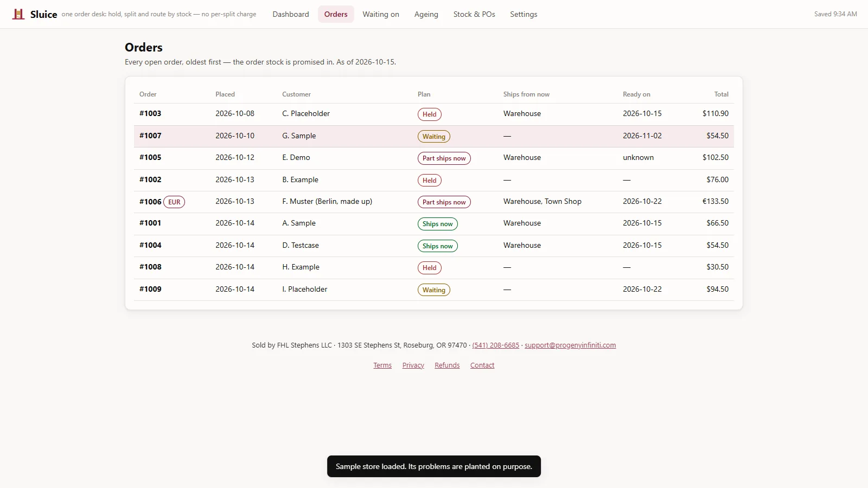Screen dimensions: 868x488
Task: Click the Sample store loaded toast message
Action: 434,466
